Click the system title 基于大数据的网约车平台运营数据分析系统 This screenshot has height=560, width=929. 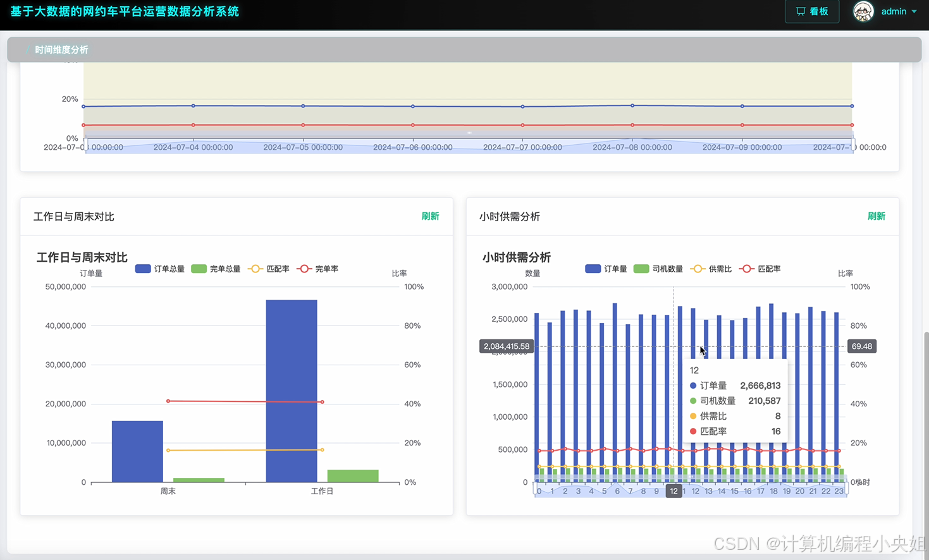125,11
